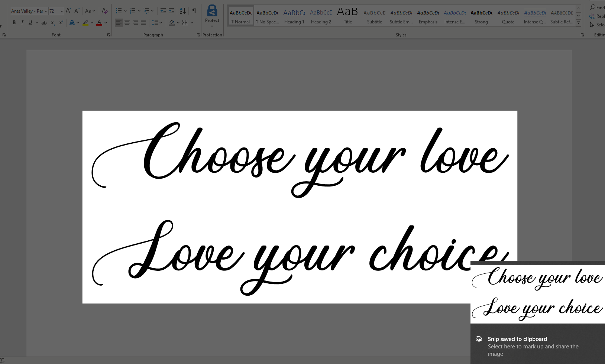Open the 'Snip saved to clipboard' notification
The image size is (605, 364).
538,346
